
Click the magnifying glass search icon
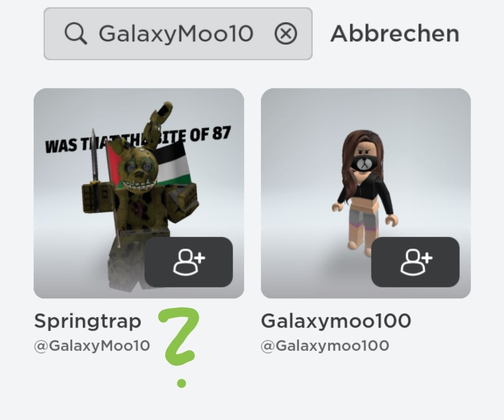tap(76, 34)
